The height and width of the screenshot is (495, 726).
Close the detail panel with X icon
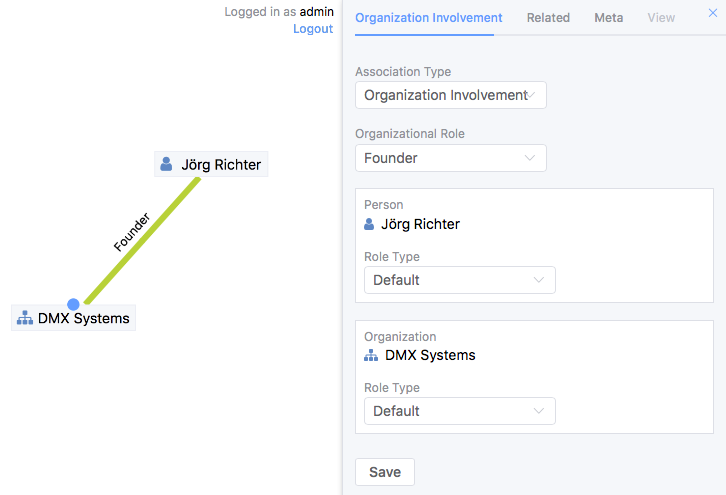coord(713,14)
